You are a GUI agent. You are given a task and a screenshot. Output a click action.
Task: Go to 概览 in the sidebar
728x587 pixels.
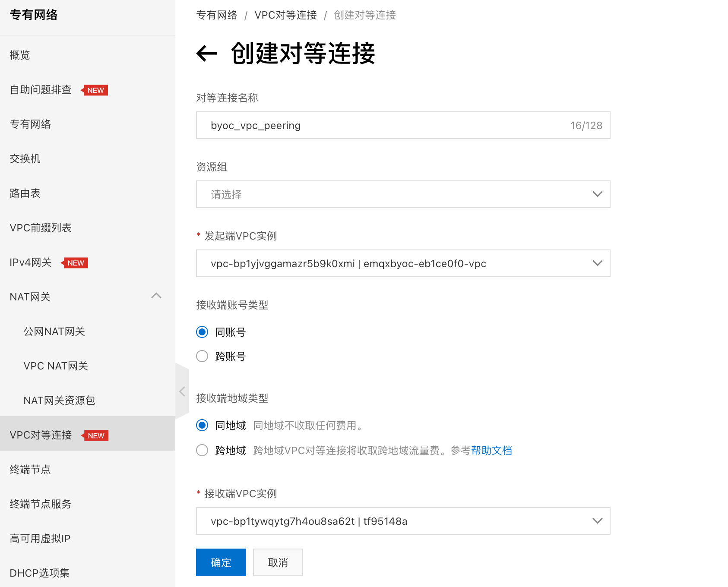[20, 55]
